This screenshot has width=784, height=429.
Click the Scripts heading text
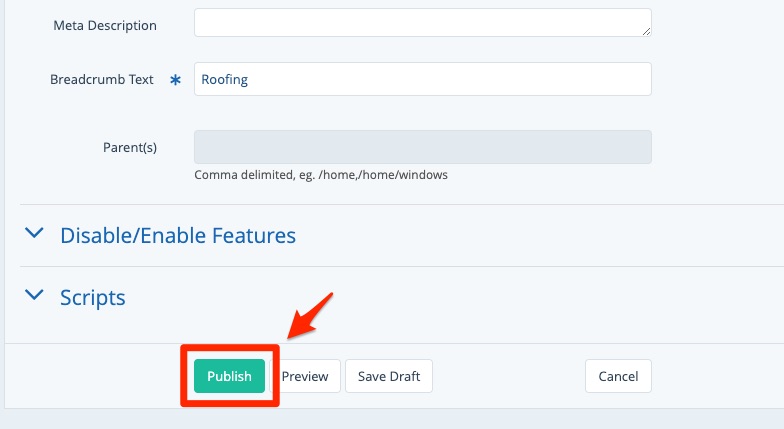(92, 297)
